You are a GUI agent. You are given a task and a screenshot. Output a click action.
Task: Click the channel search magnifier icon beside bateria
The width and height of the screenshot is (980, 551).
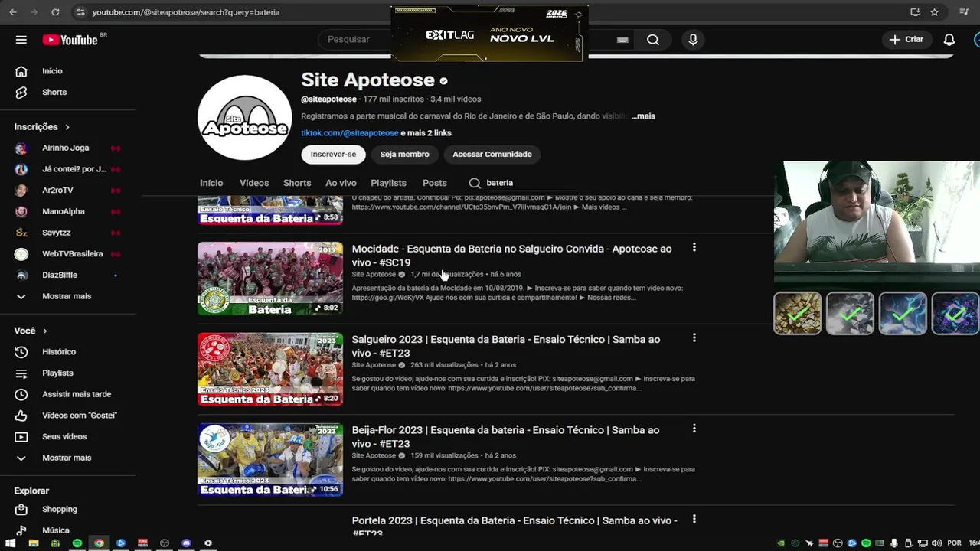475,183
